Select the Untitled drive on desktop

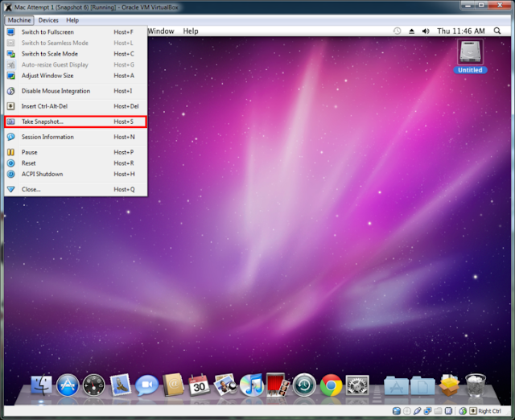click(470, 56)
